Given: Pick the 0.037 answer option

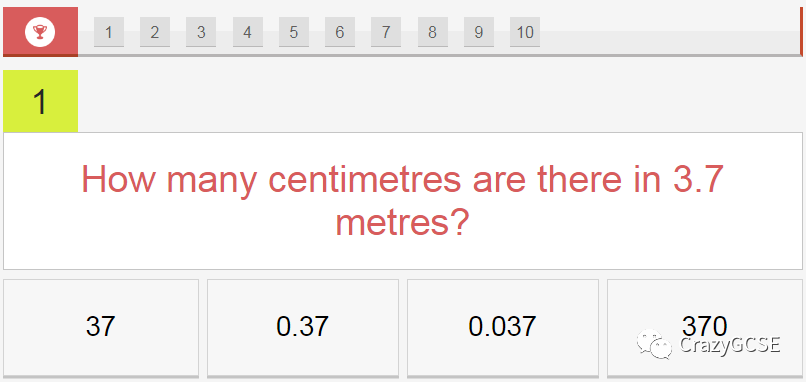Looking at the screenshot, I should (x=503, y=328).
